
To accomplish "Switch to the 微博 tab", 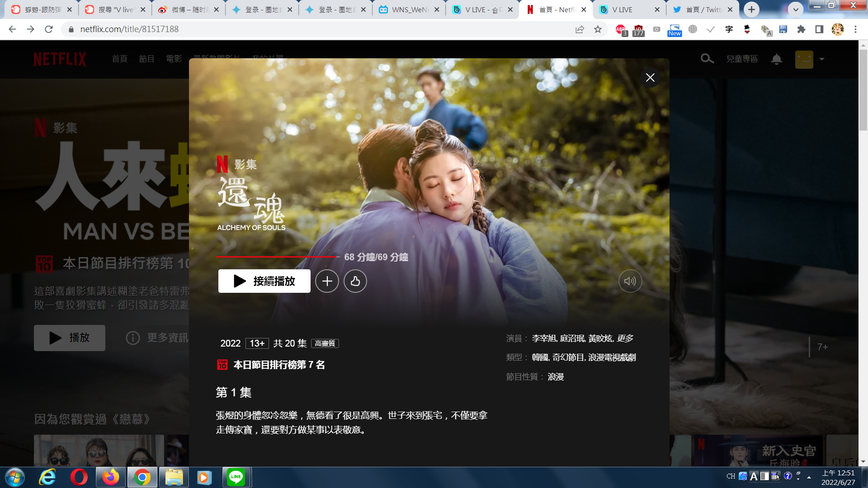I will point(188,9).
